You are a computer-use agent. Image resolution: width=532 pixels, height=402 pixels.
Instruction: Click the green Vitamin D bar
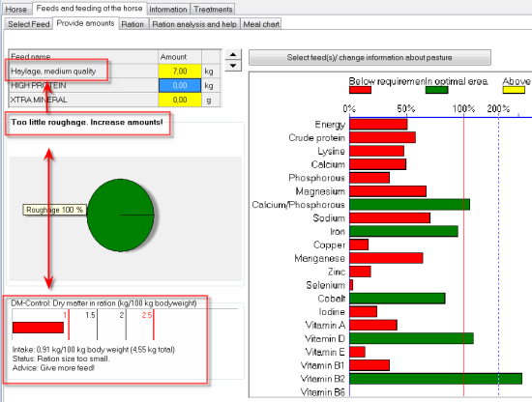pyautogui.click(x=411, y=338)
